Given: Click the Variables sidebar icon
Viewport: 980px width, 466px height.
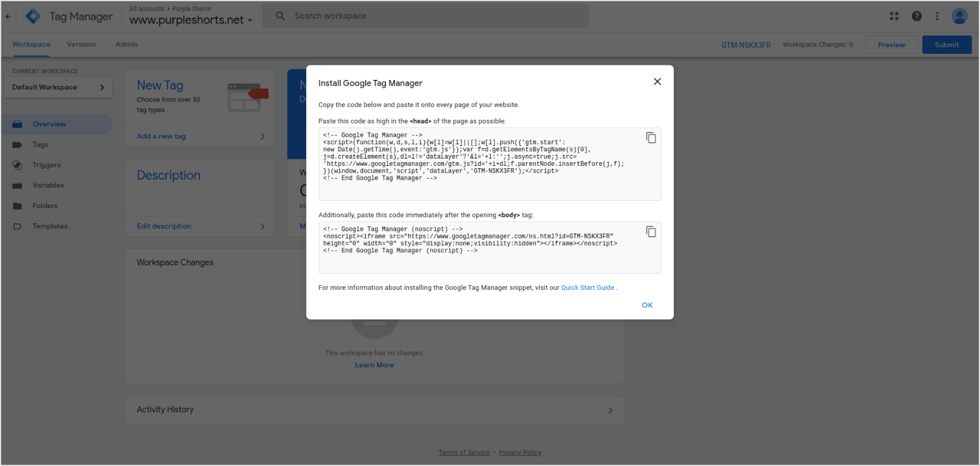Looking at the screenshot, I should pos(18,186).
